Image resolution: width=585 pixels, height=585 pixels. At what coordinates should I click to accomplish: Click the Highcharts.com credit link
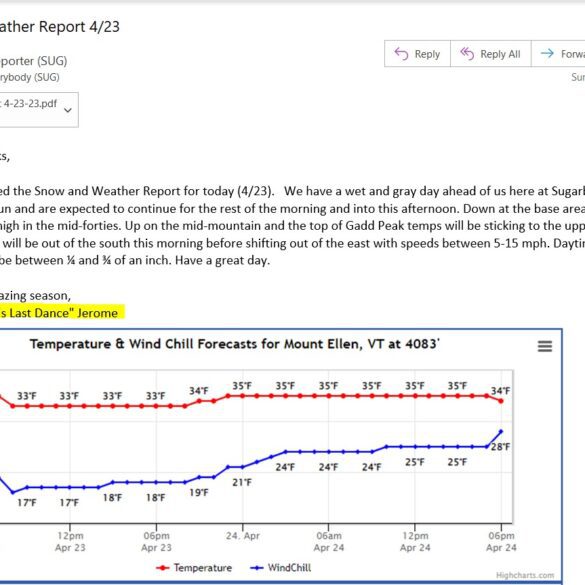pos(525,575)
